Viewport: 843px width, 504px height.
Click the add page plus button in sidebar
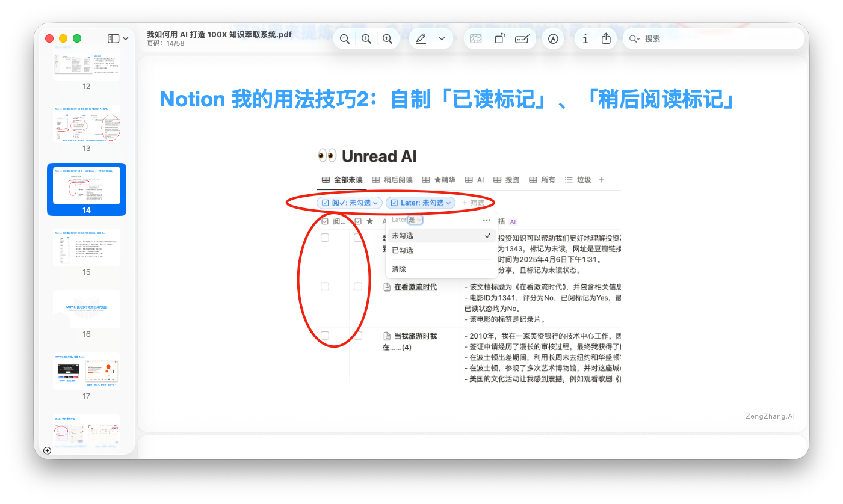[x=48, y=450]
